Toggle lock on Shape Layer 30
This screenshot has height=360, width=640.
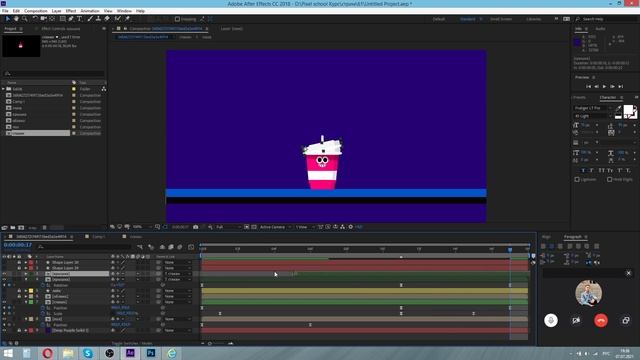[19, 262]
